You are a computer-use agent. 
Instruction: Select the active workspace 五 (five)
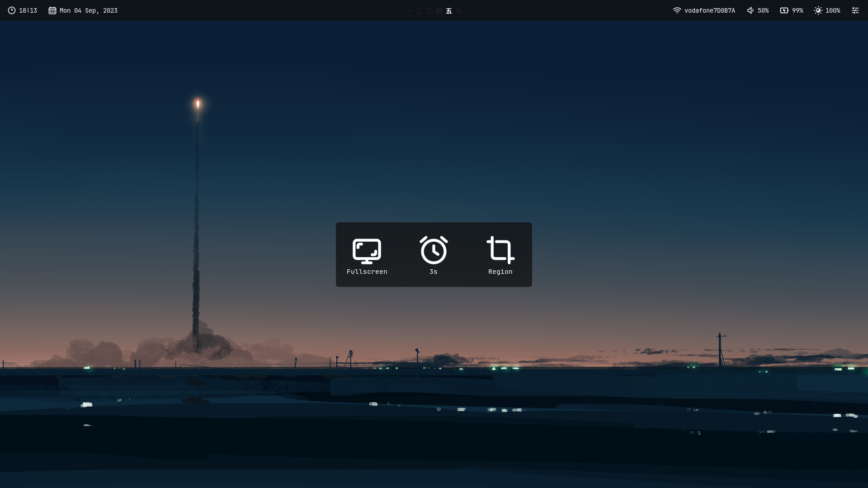449,11
